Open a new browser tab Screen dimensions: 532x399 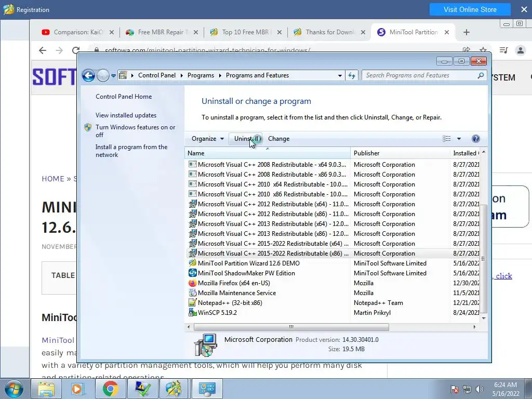(466, 32)
